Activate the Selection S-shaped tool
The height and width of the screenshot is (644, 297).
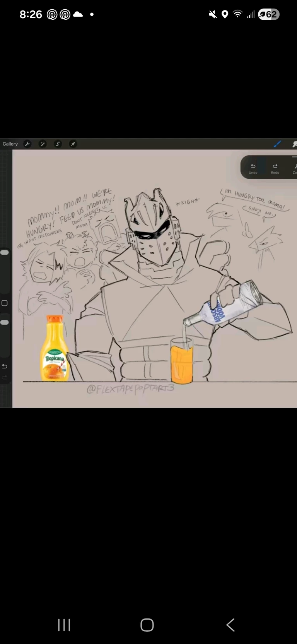[x=58, y=144]
